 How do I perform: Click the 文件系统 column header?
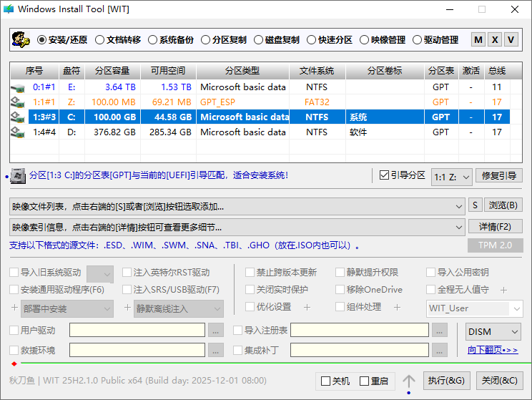tap(317, 71)
